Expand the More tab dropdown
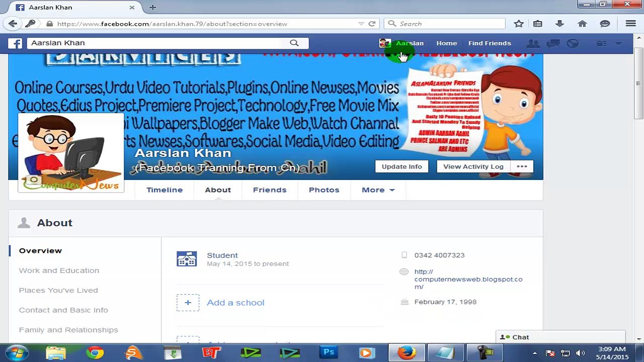Viewport: 644px width, 362px height. coord(378,190)
